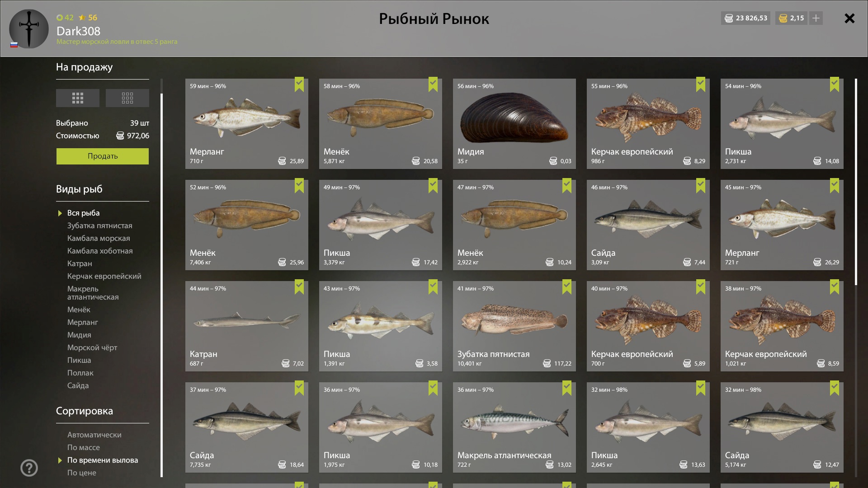Select the Пикша 3,379 кг fish card

(x=381, y=225)
